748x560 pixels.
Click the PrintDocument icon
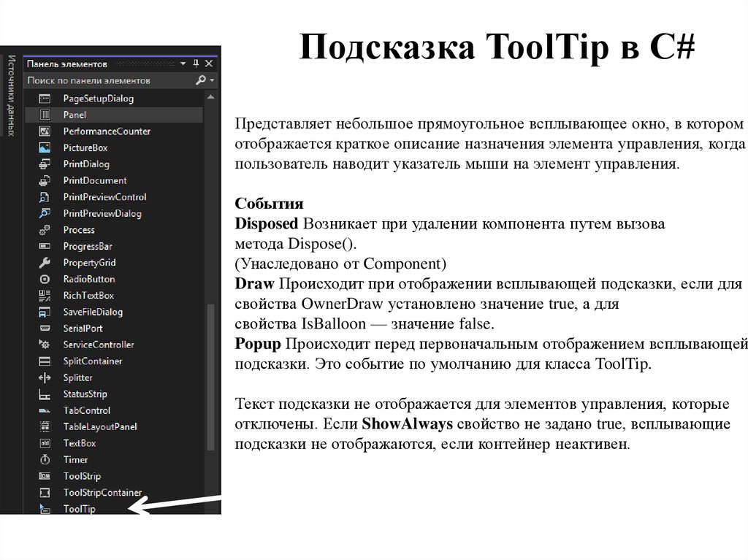point(45,181)
